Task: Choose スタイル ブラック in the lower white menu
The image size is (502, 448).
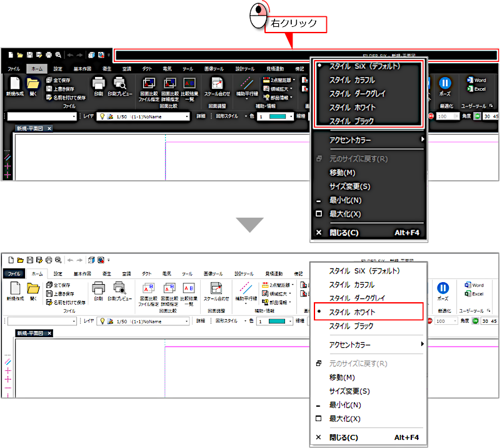Action: [351, 326]
